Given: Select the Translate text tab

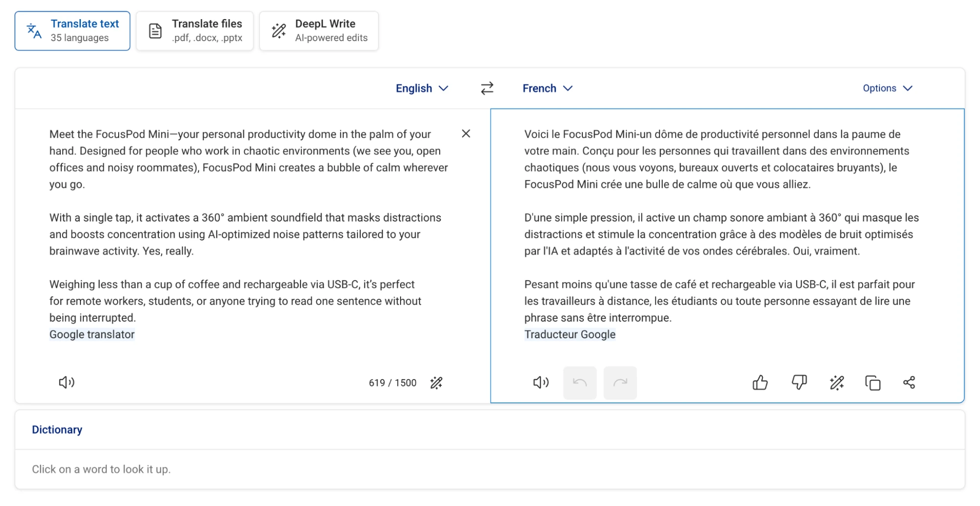Looking at the screenshot, I should (73, 31).
